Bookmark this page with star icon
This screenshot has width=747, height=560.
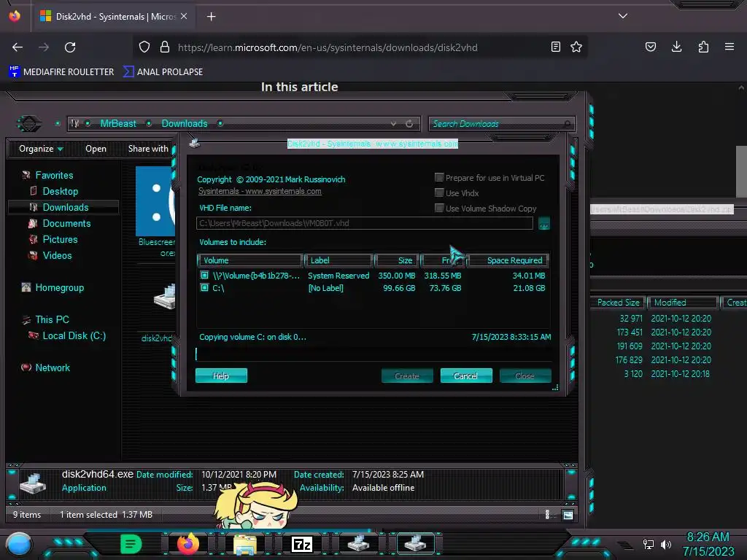click(576, 47)
